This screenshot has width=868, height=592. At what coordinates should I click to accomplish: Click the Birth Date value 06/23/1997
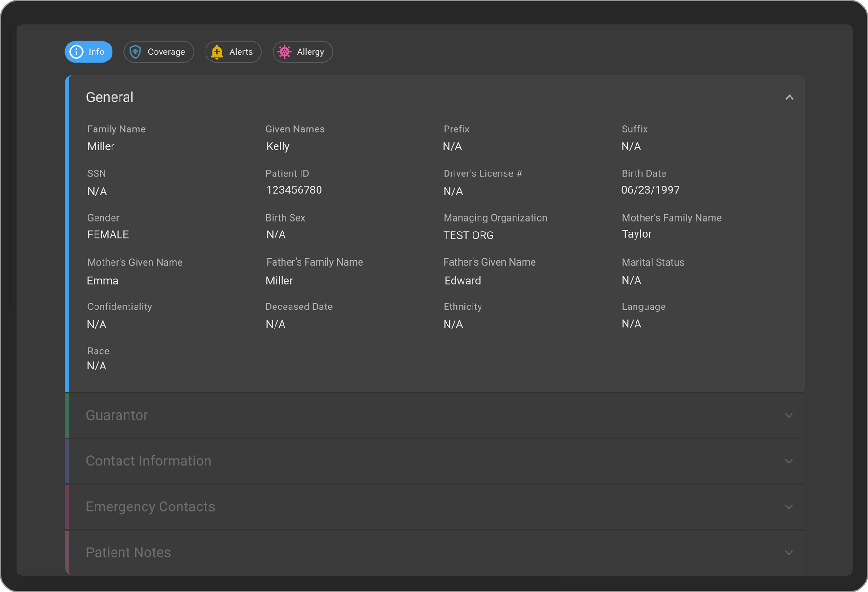(650, 190)
